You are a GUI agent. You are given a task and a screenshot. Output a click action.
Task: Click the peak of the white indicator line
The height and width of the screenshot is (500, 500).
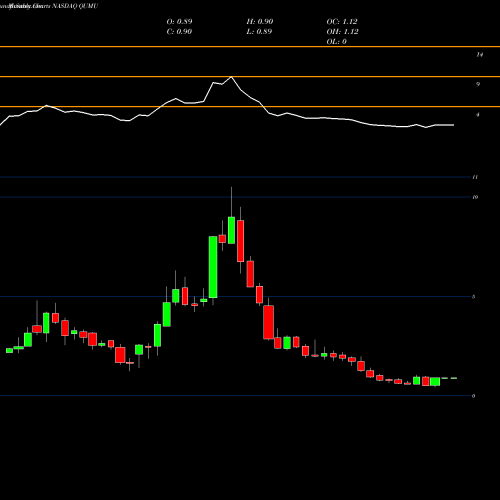[x=231, y=77]
